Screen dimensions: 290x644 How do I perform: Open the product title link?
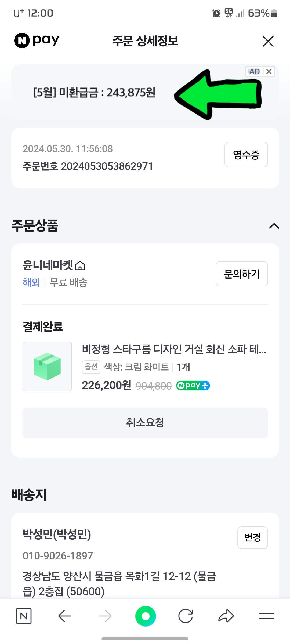coord(174,349)
